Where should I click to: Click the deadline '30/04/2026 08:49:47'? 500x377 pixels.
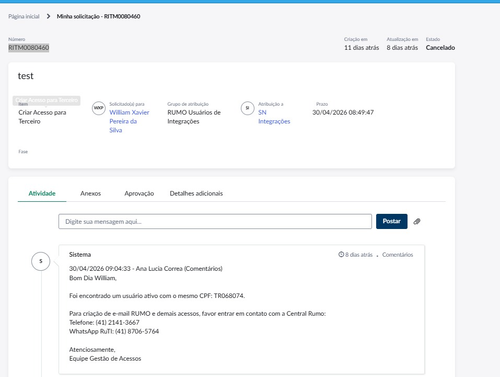[343, 113]
